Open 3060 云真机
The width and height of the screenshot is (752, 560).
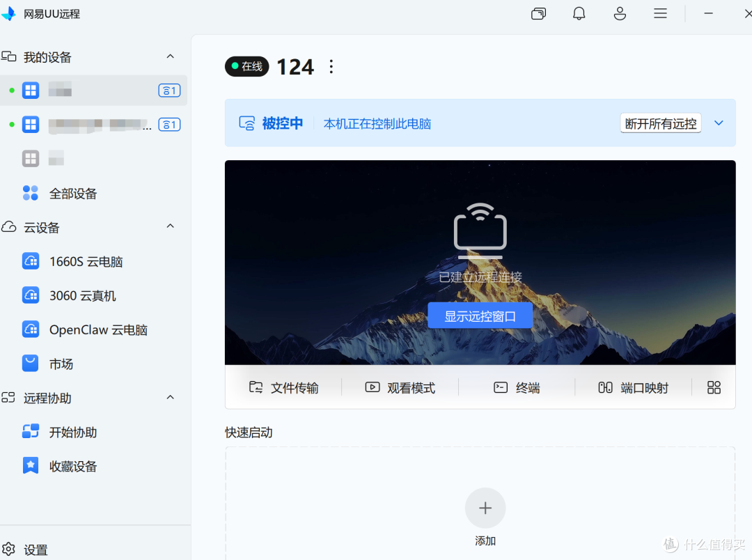(93, 295)
